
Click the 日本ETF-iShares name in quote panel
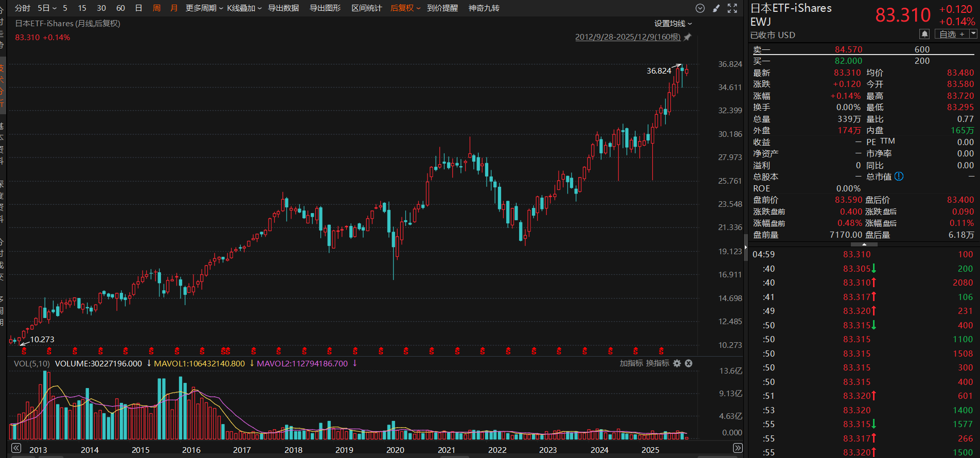pos(791,8)
